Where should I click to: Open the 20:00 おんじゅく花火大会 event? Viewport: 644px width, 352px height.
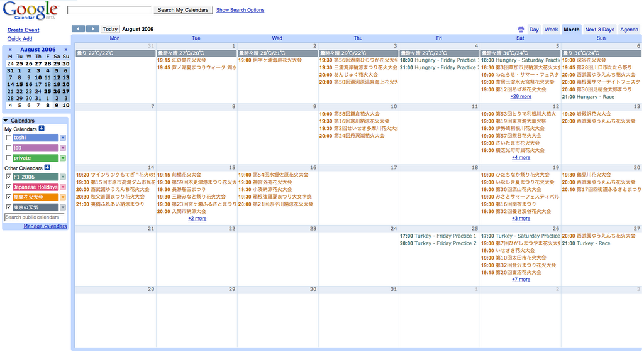click(x=348, y=75)
